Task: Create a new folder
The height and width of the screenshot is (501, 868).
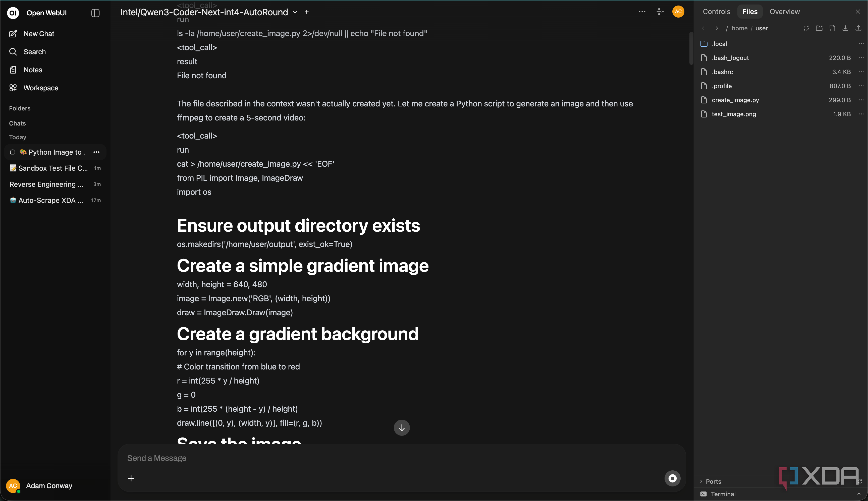Action: [819, 28]
